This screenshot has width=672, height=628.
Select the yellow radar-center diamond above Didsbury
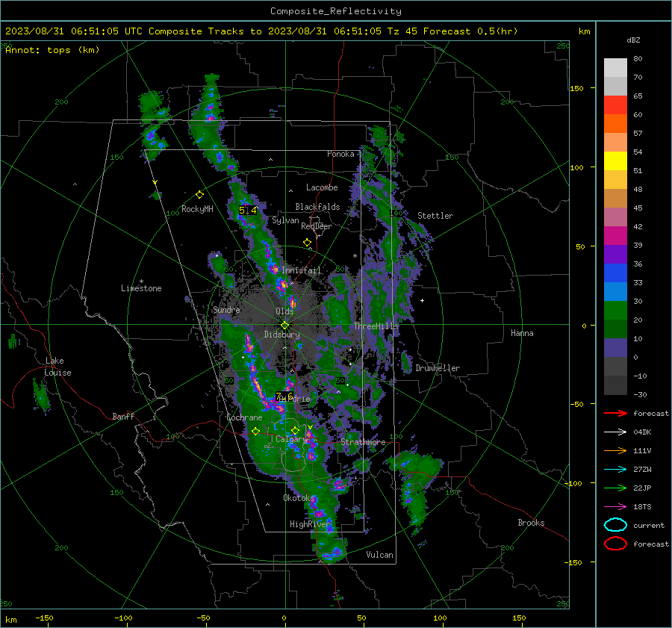284,326
